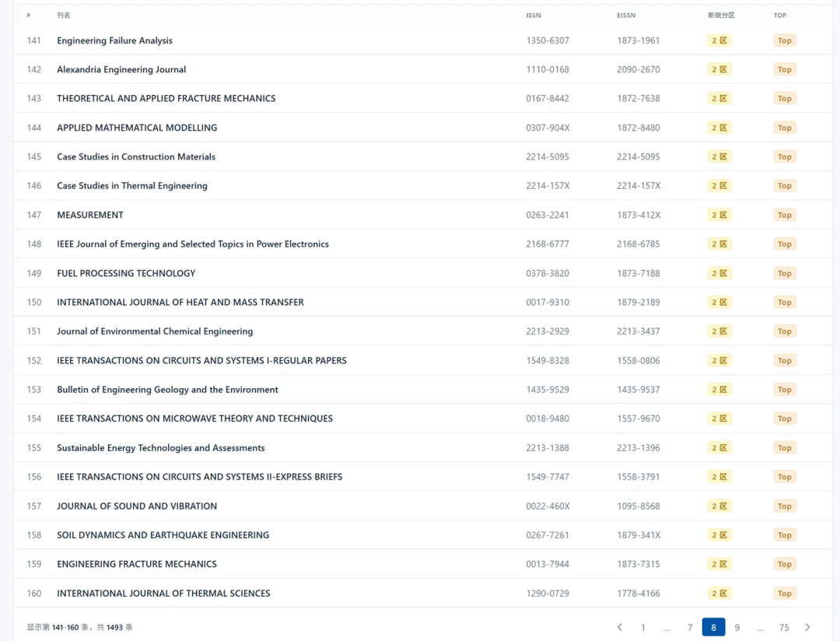Screen dimensions: 840x641
Task: Open pagination page 1
Action: pos(643,627)
